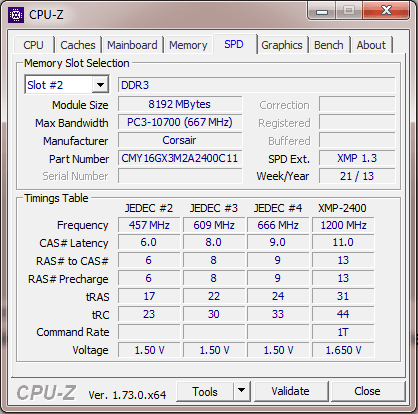Click the Correction field
Screen dimensions: 418x414
(357, 104)
